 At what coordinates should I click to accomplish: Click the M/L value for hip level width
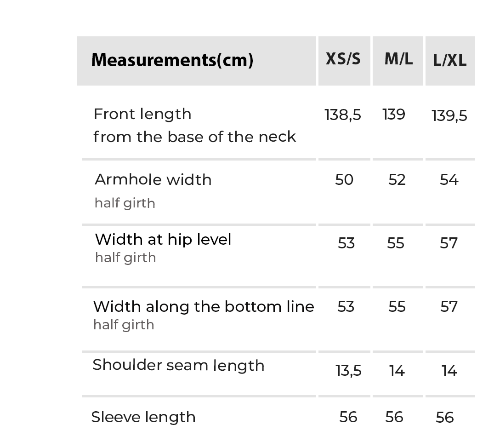[x=396, y=243]
